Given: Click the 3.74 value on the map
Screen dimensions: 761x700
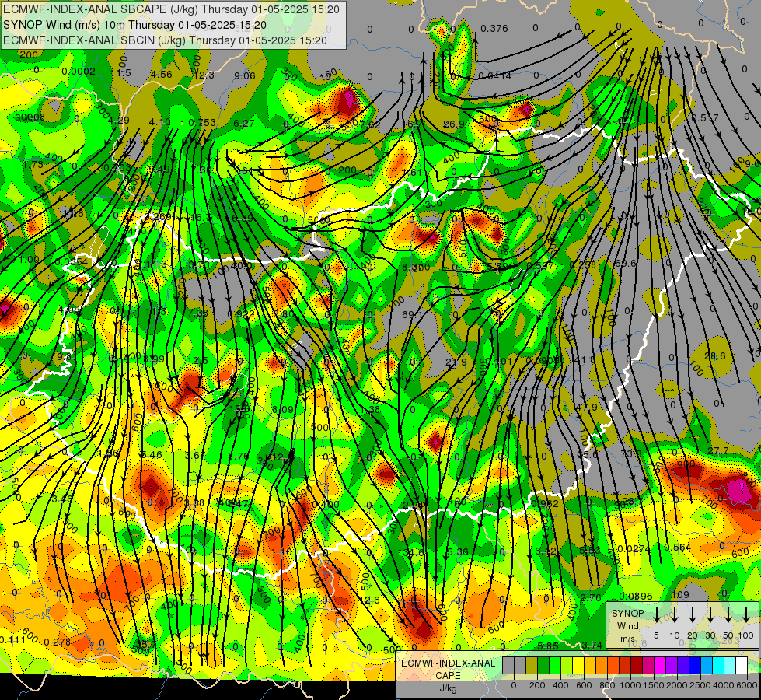Looking at the screenshot, I should click(x=592, y=645).
